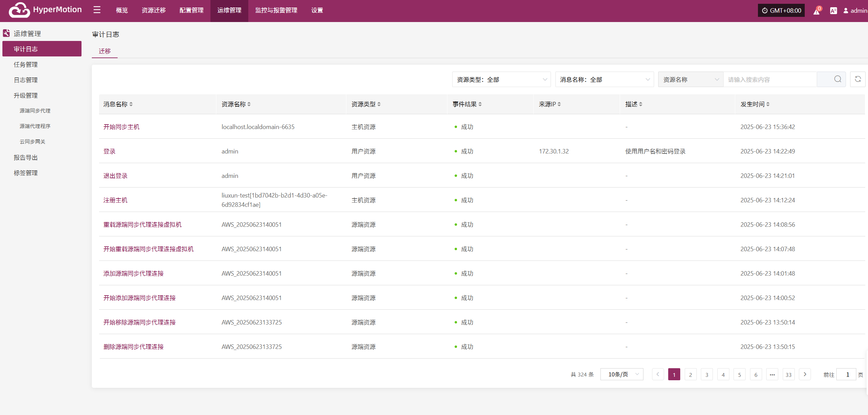Screen dimensions: 868x415
Task: Click the GMT+08:00 timezone indicator
Action: [x=781, y=10]
